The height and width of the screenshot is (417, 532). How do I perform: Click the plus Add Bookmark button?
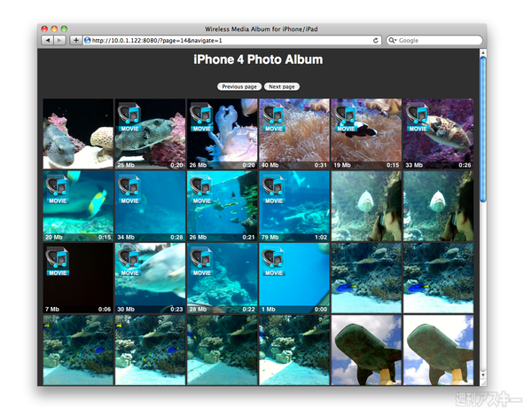tap(75, 40)
